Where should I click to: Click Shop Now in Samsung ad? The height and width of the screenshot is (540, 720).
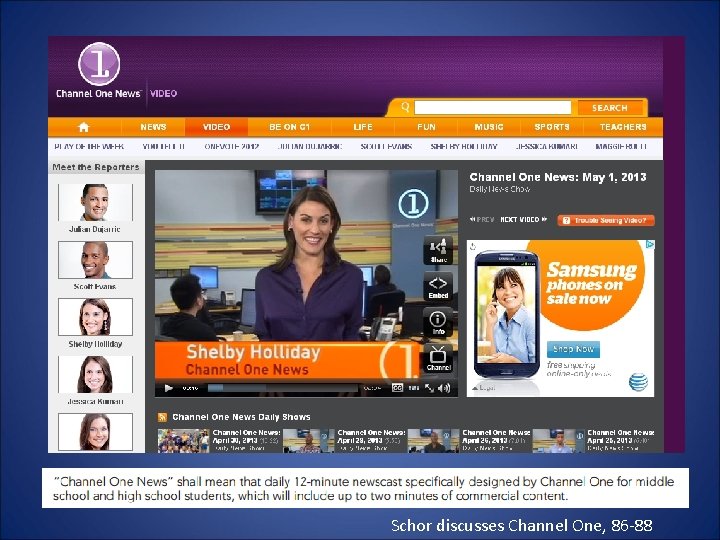pos(573,349)
